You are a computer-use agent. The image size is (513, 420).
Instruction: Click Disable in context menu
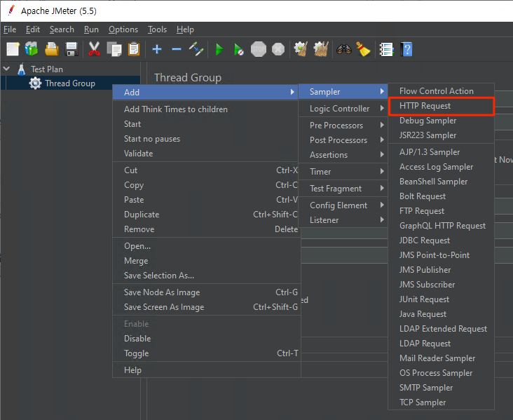pyautogui.click(x=207, y=339)
